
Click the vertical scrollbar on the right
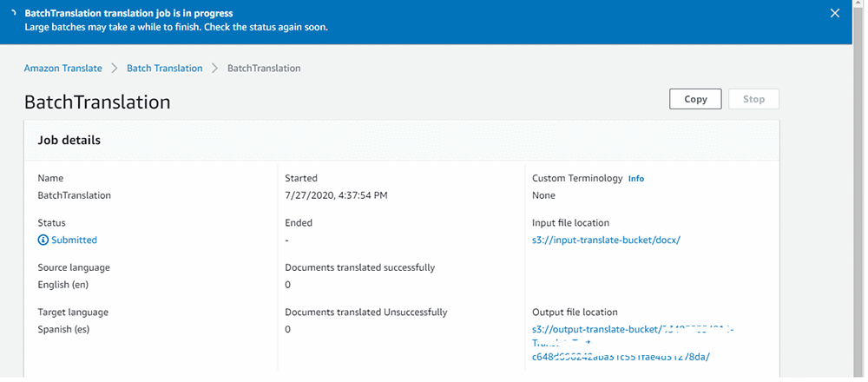coord(859,191)
